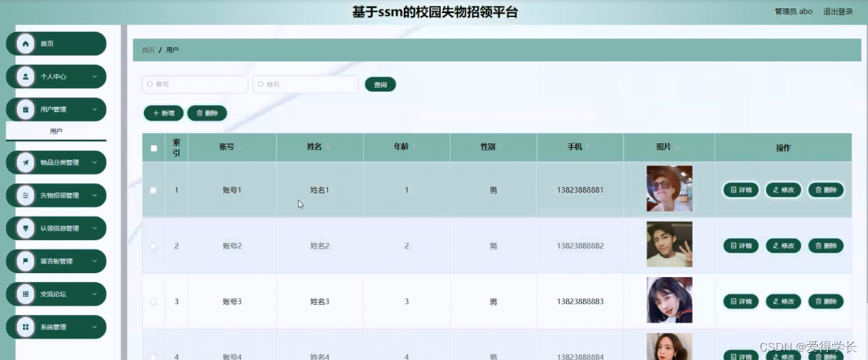Click the 管理员 abo user label
This screenshot has height=360, width=868.
(794, 11)
